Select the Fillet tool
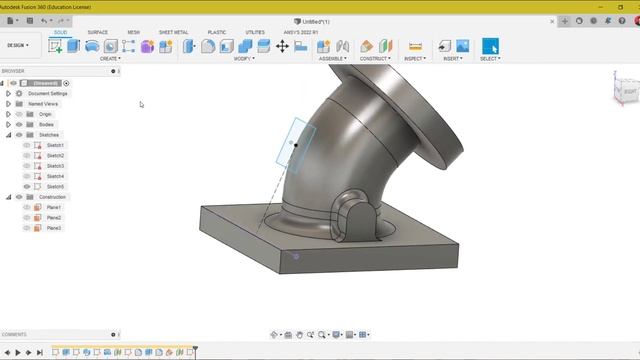The height and width of the screenshot is (360, 640). tap(208, 46)
